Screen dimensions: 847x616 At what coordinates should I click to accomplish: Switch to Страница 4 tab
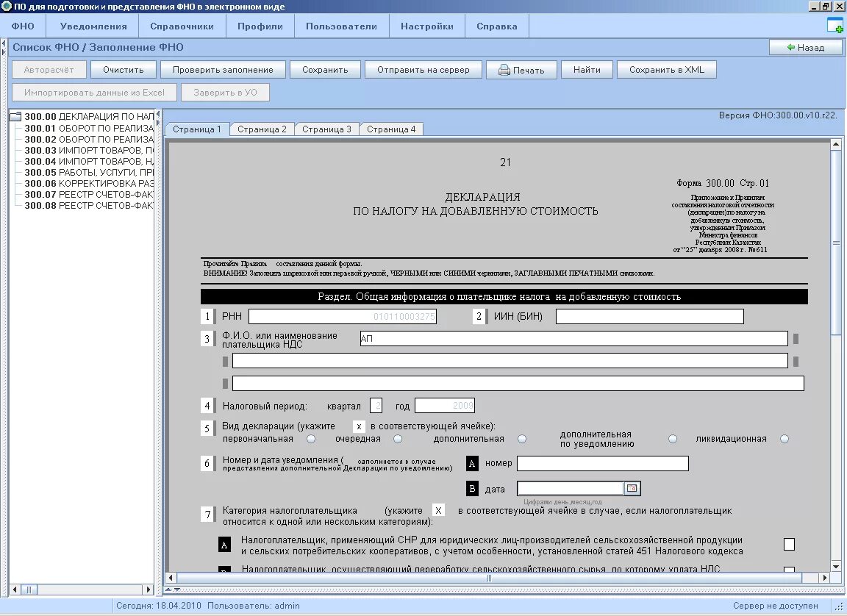tap(391, 129)
